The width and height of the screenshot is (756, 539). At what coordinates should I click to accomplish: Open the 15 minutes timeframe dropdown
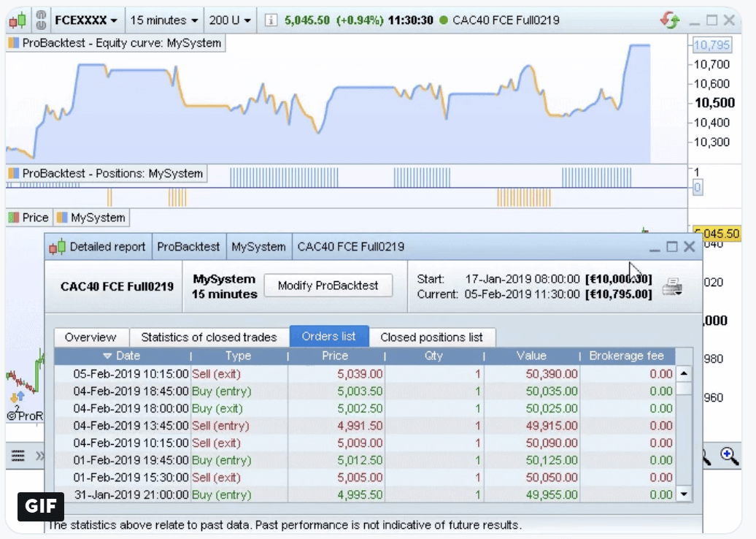[164, 20]
